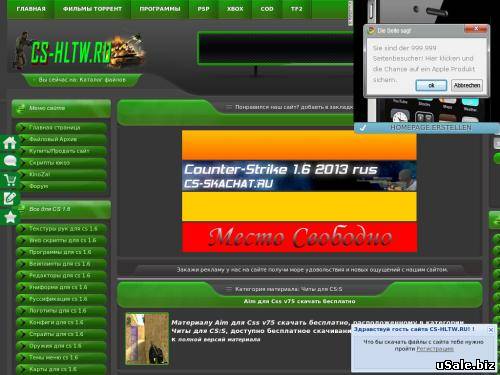Viewport: 500px width, 375px height.
Task: Open the pencil edit icon in left bar
Action: [x=10, y=198]
